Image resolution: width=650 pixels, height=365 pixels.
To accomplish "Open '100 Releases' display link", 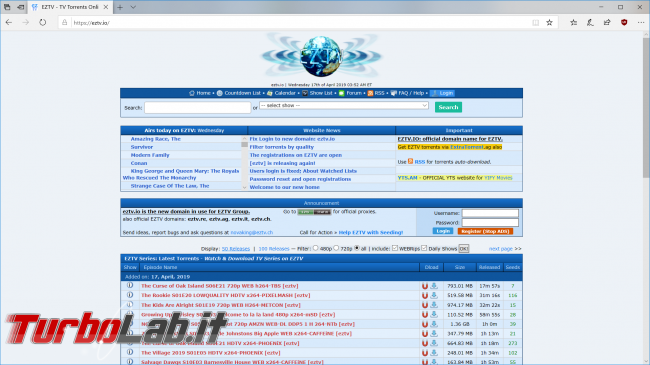I will (x=274, y=248).
